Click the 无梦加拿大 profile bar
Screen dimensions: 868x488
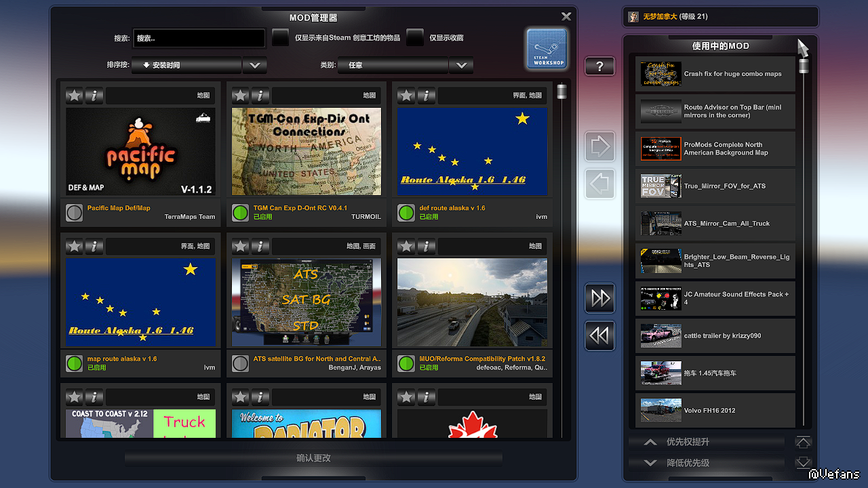pyautogui.click(x=720, y=17)
